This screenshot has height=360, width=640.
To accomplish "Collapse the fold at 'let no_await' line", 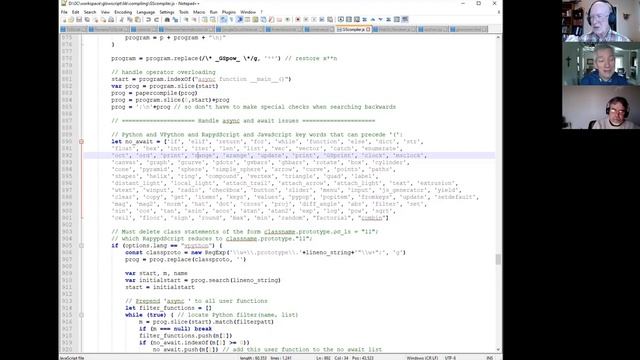I will (x=81, y=142).
